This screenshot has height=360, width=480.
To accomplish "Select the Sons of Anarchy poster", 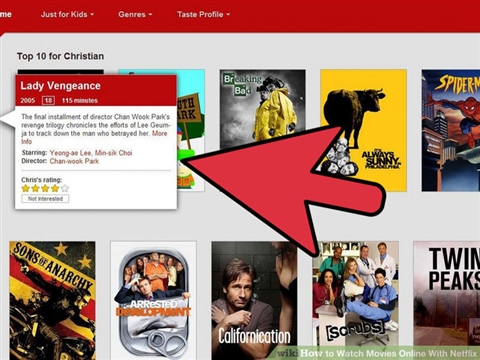I will click(52, 300).
